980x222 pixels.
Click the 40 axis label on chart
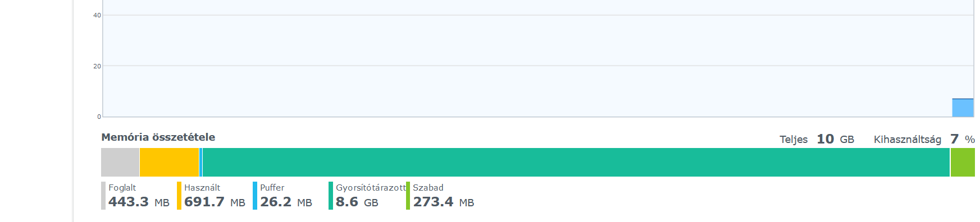tap(97, 15)
